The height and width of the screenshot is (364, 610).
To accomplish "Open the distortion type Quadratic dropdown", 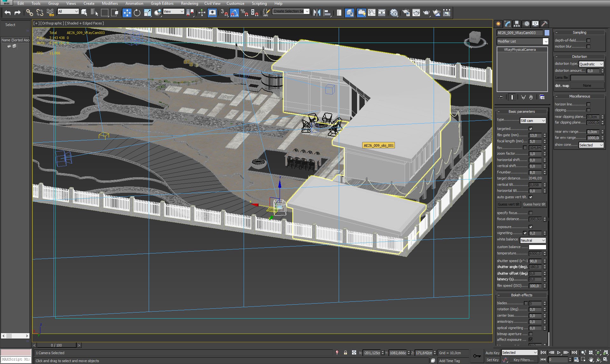I will [591, 64].
